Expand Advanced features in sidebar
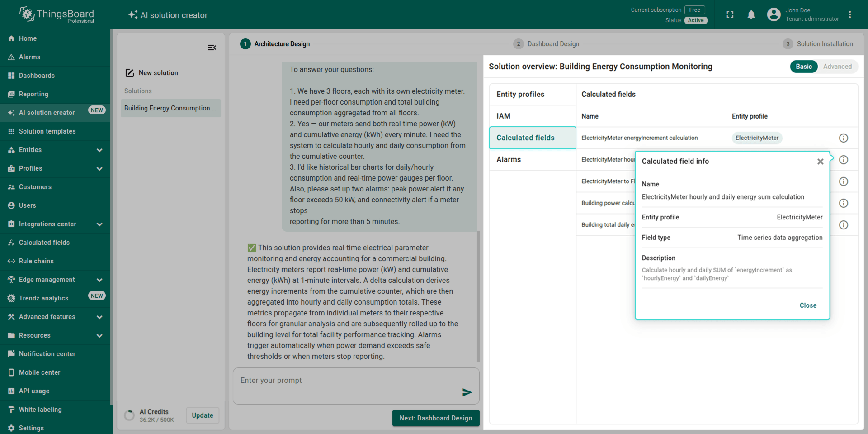The height and width of the screenshot is (434, 868). (x=99, y=317)
